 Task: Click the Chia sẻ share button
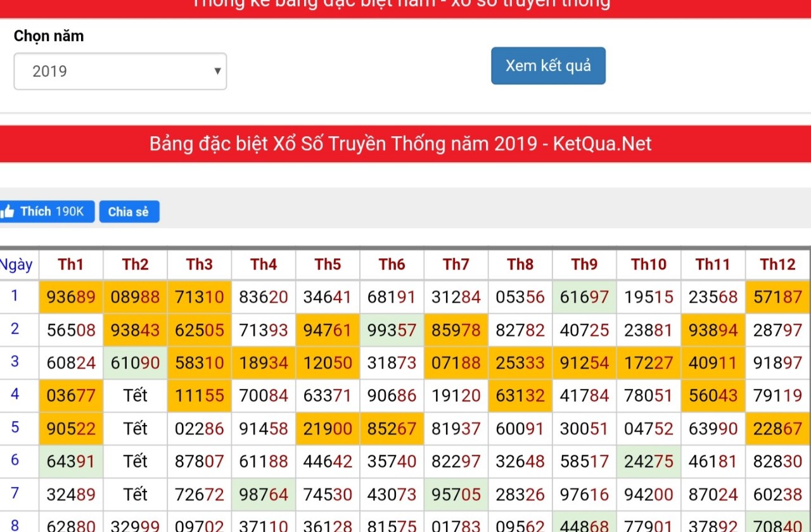click(x=129, y=212)
